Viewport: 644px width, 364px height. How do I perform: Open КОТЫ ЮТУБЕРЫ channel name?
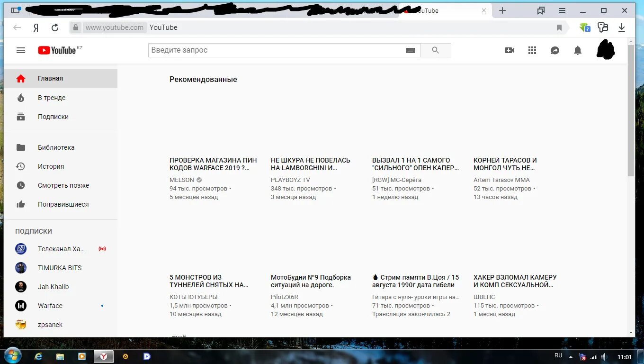[194, 297]
